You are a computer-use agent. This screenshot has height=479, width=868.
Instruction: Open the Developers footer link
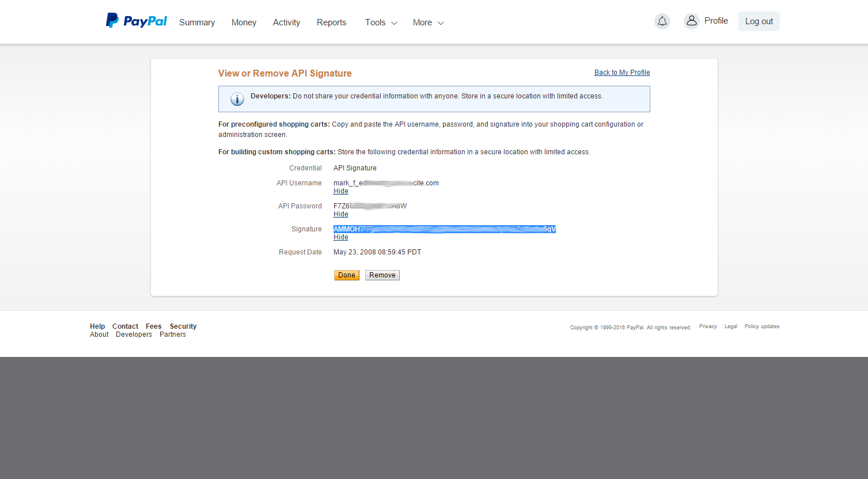pyautogui.click(x=134, y=334)
